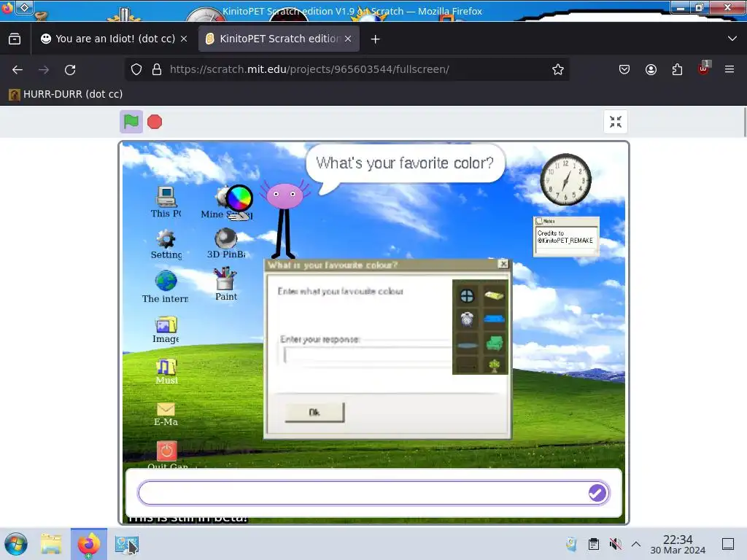
Task: Open the extensions puzzle icon
Action: (x=677, y=69)
